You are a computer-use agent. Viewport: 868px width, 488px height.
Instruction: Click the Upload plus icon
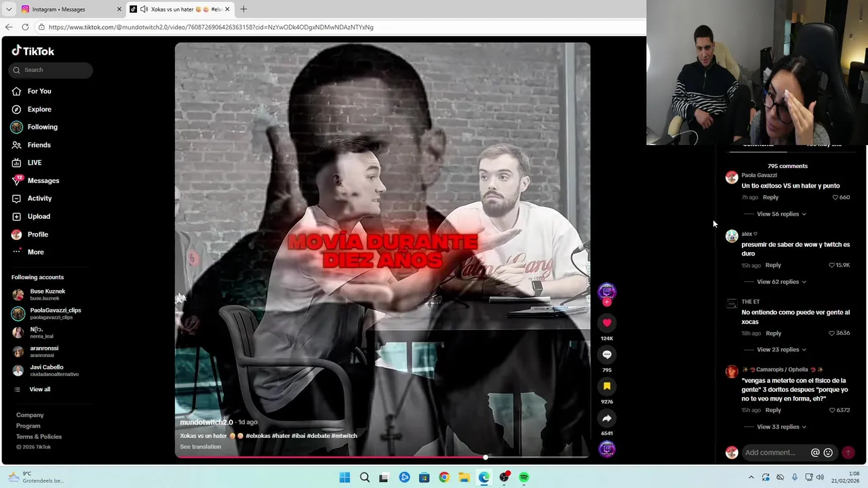16,216
